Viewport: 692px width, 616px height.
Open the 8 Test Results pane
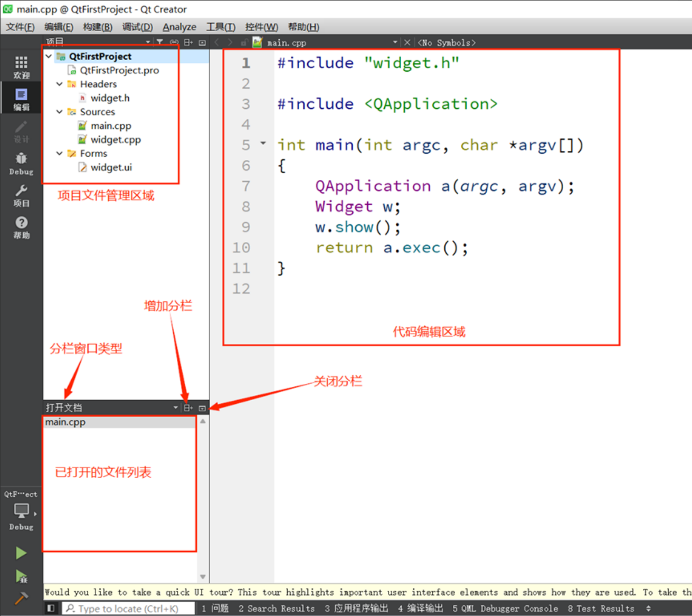click(601, 609)
